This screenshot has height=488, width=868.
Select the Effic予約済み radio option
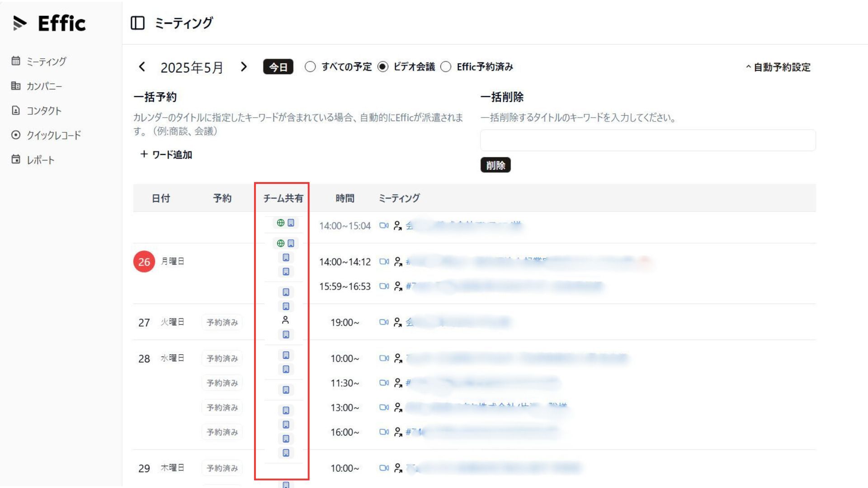tap(446, 67)
